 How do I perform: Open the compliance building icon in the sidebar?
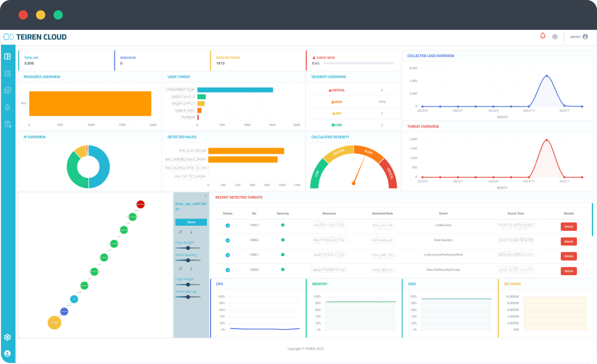pos(8,124)
